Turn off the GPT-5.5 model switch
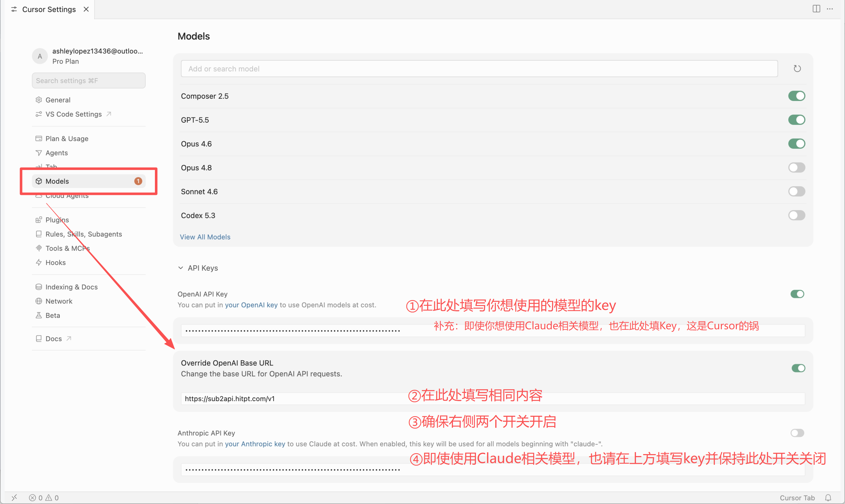This screenshot has height=504, width=845. coord(796,120)
